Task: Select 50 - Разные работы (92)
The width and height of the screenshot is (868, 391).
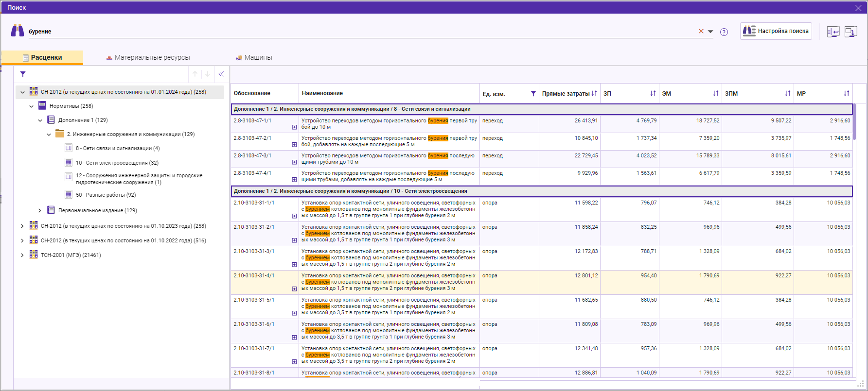Action: (x=106, y=195)
